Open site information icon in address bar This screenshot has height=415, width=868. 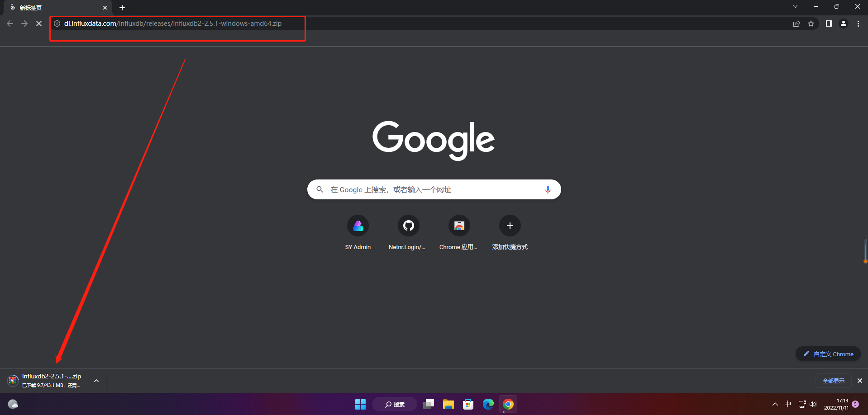[x=57, y=24]
